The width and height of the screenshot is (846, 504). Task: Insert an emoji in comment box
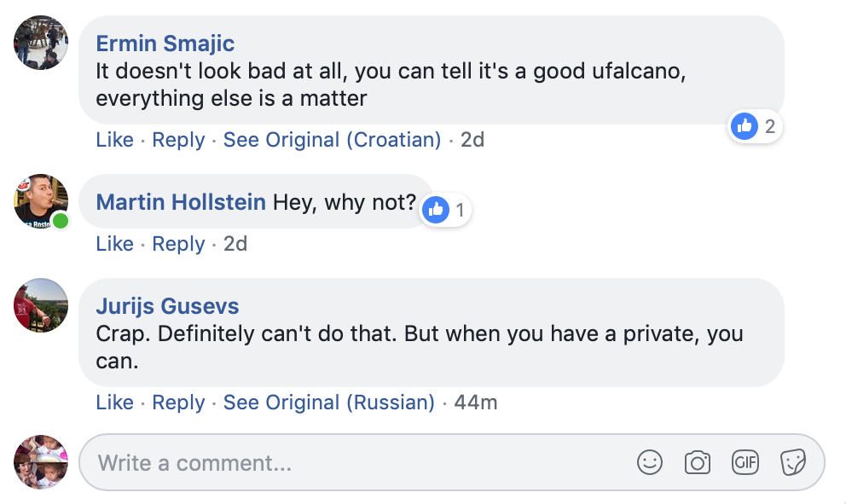tap(650, 463)
